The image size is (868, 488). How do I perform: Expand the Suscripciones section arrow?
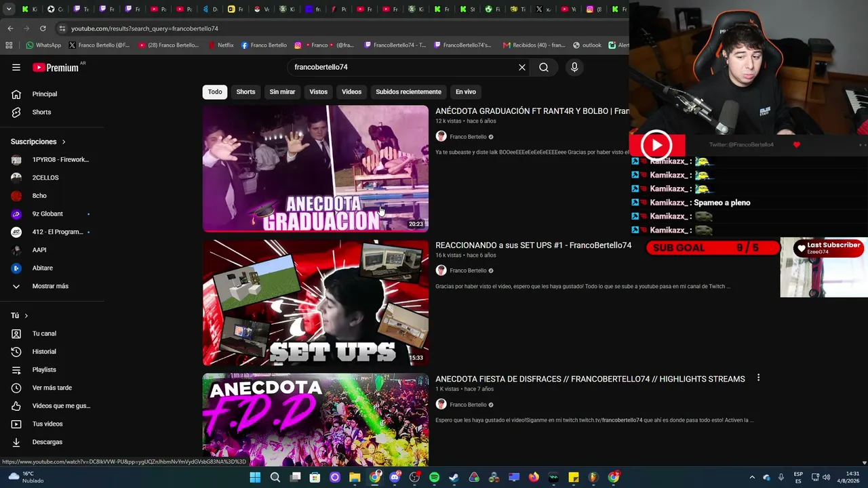tap(64, 142)
